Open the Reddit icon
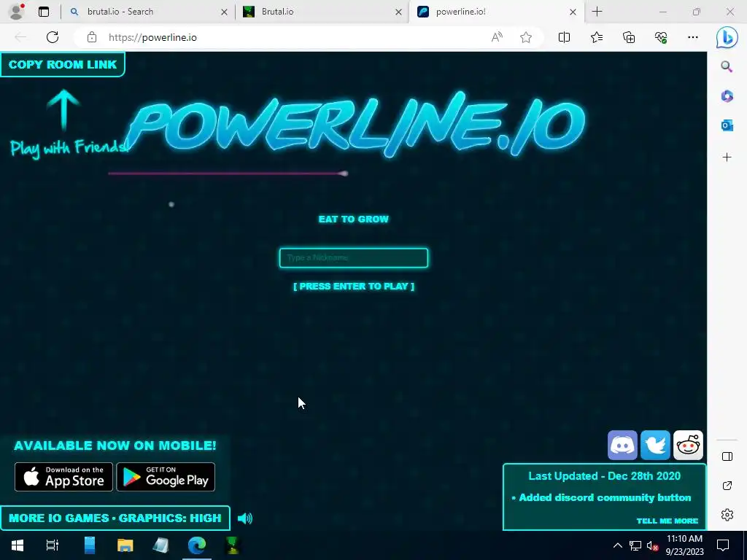 pyautogui.click(x=688, y=446)
